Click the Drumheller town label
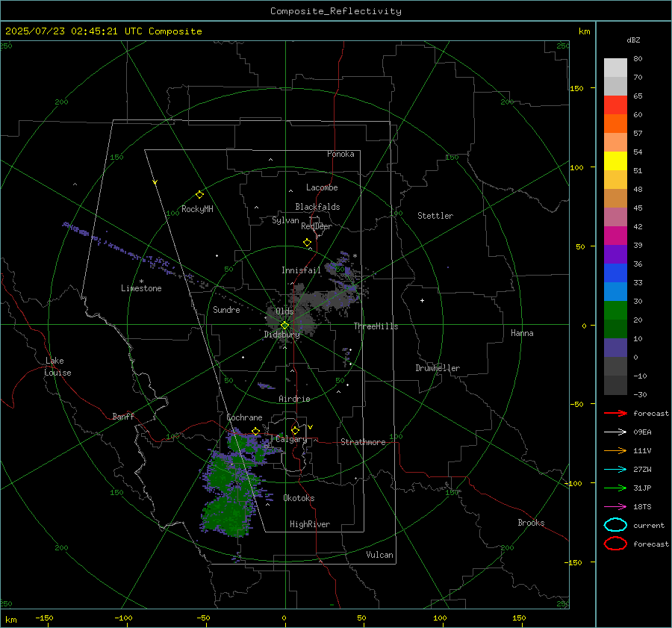 [x=438, y=368]
